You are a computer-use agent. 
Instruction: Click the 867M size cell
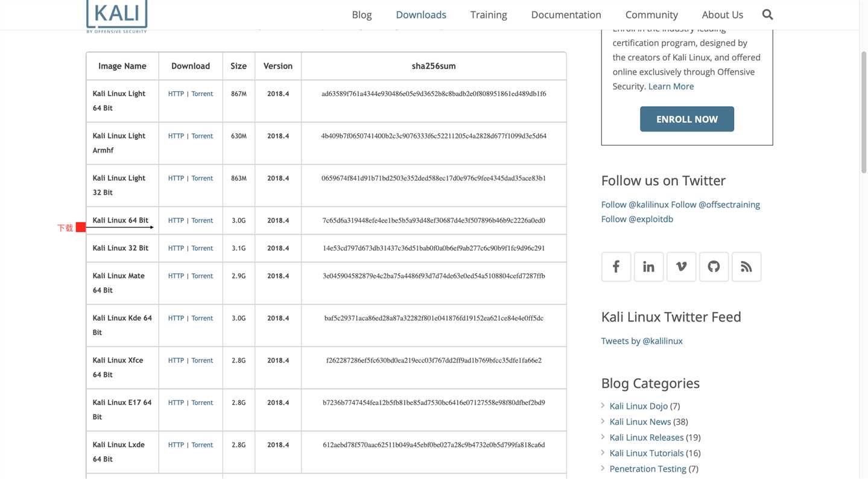(x=239, y=101)
